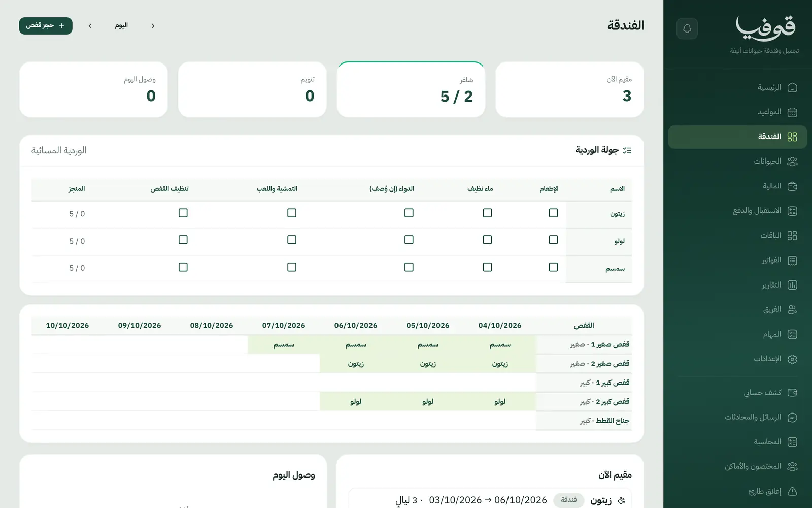Click the تنويم stat card
Viewport: 812px width, 508px height.
point(252,90)
